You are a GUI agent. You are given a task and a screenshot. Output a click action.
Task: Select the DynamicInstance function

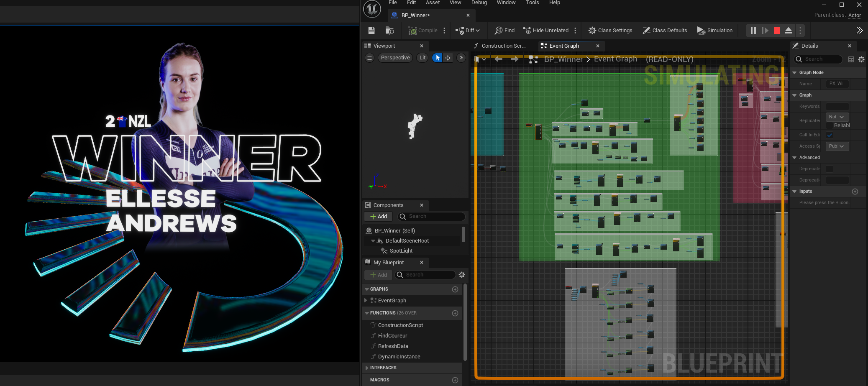[x=399, y=357]
